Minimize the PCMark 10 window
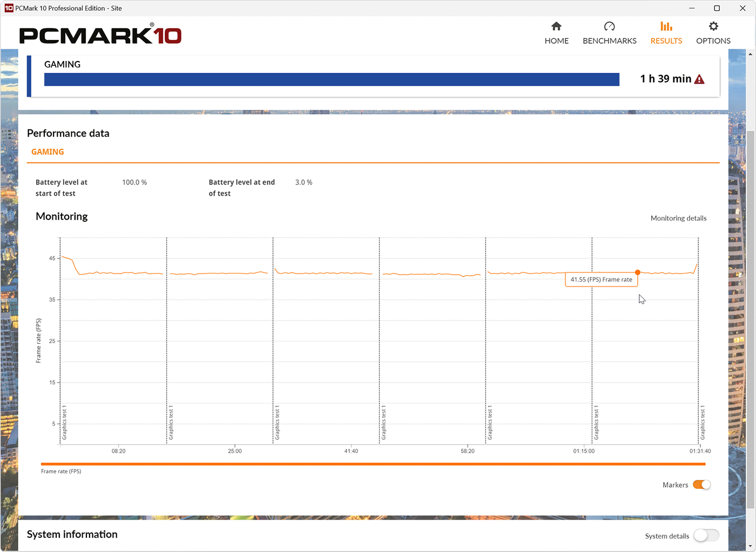This screenshot has height=552, width=756. pyautogui.click(x=692, y=8)
